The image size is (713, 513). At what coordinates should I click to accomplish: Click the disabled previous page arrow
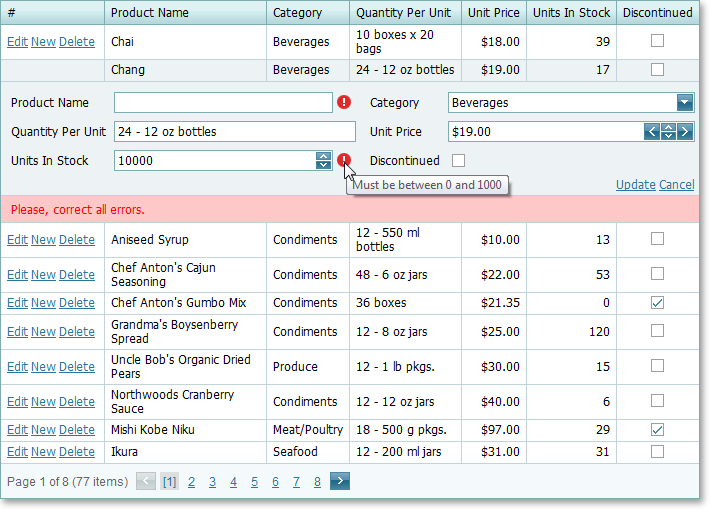click(x=146, y=482)
